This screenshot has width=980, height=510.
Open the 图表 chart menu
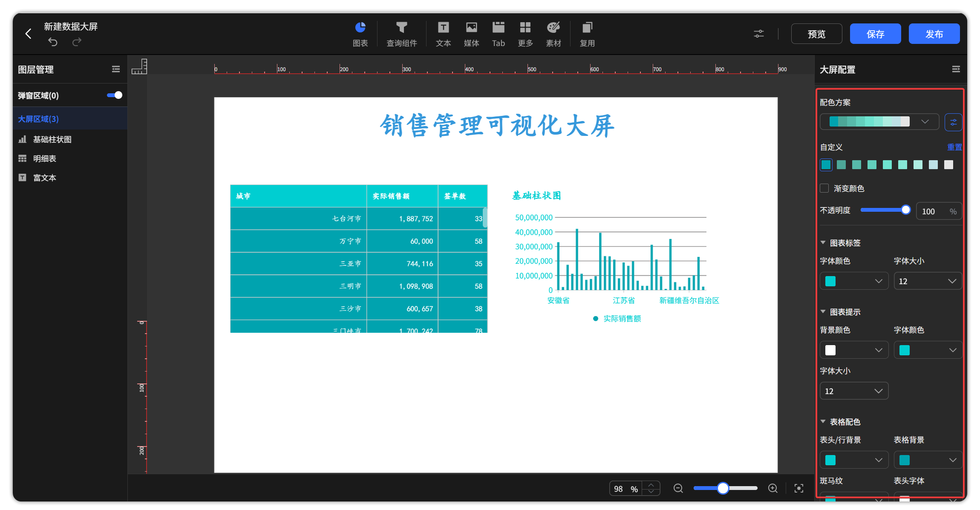tap(360, 34)
